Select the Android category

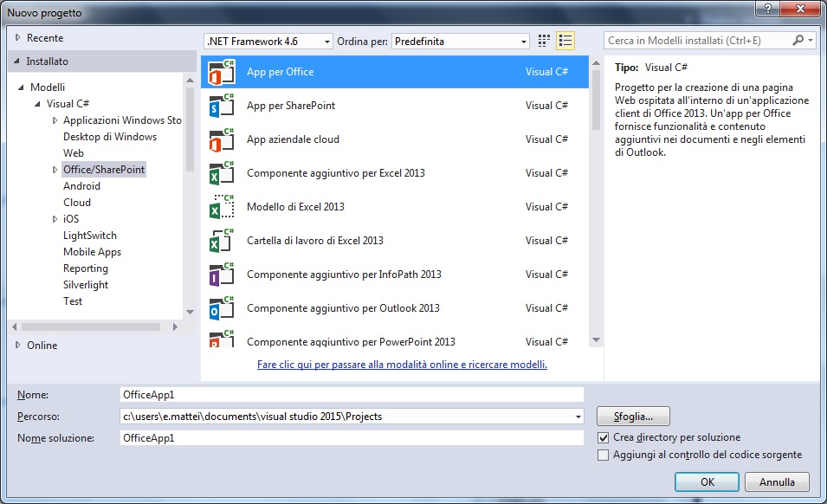coord(81,185)
